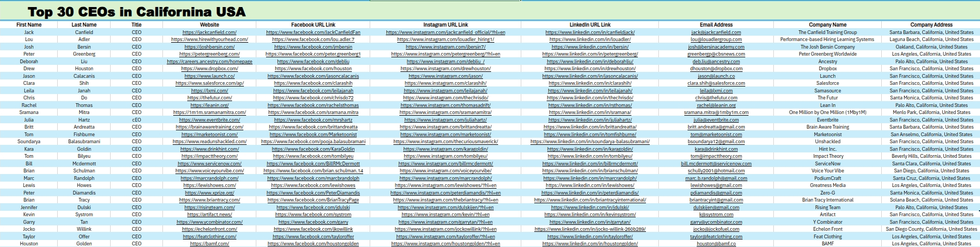The width and height of the screenshot is (980, 247).
Task: Open the launch.co website link
Action: [x=209, y=76]
